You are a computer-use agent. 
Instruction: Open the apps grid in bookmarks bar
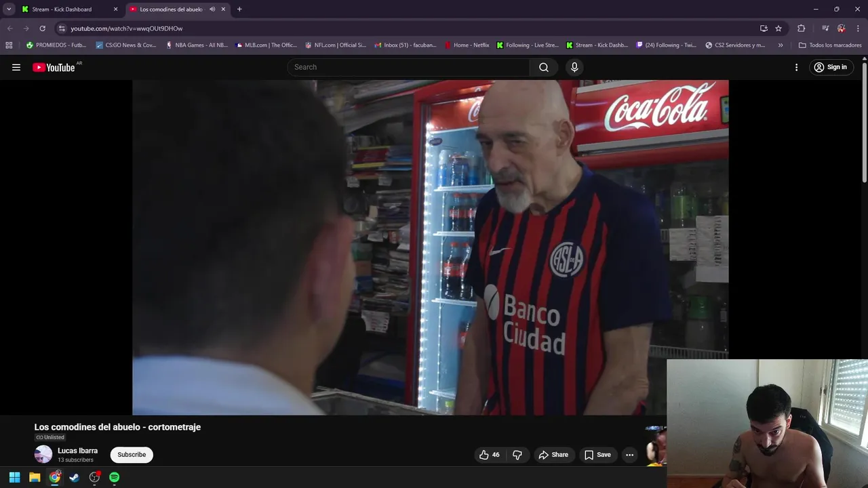pyautogui.click(x=9, y=45)
